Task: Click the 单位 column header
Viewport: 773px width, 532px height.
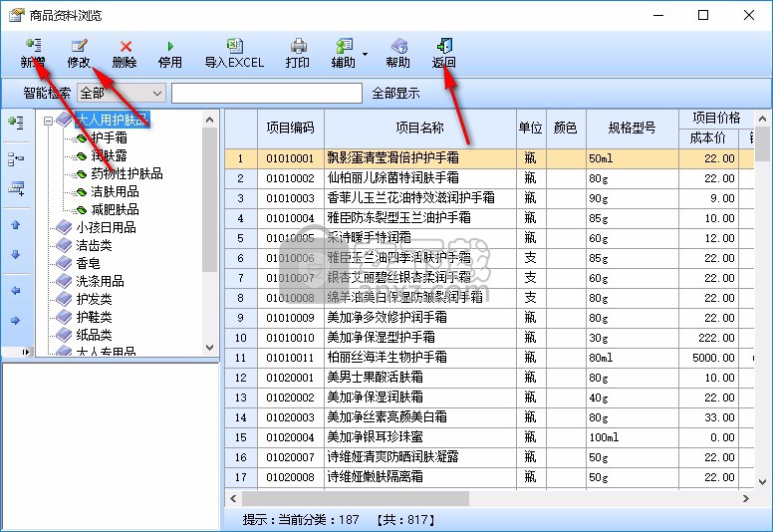Action: (531, 129)
